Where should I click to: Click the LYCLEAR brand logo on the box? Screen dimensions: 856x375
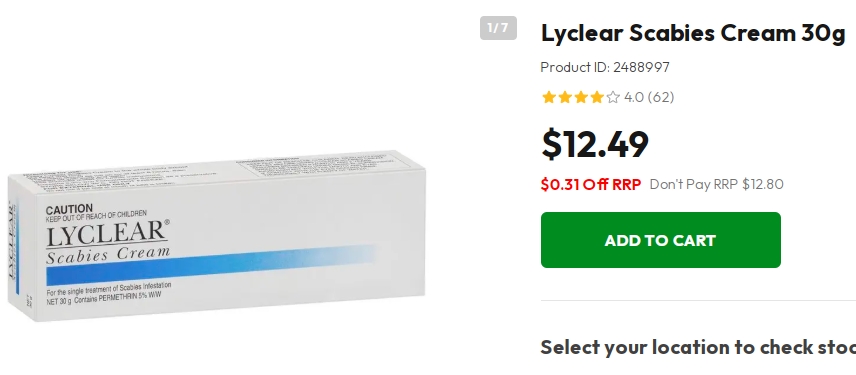point(107,235)
